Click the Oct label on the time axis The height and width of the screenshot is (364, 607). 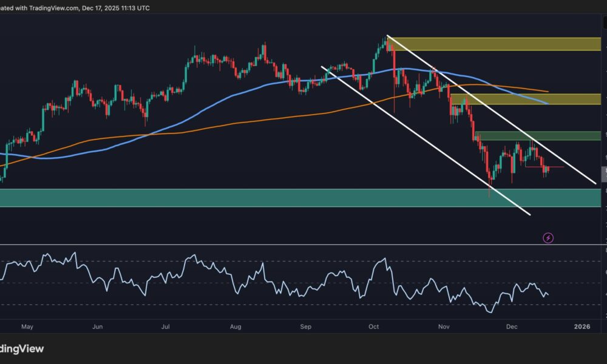(373, 326)
